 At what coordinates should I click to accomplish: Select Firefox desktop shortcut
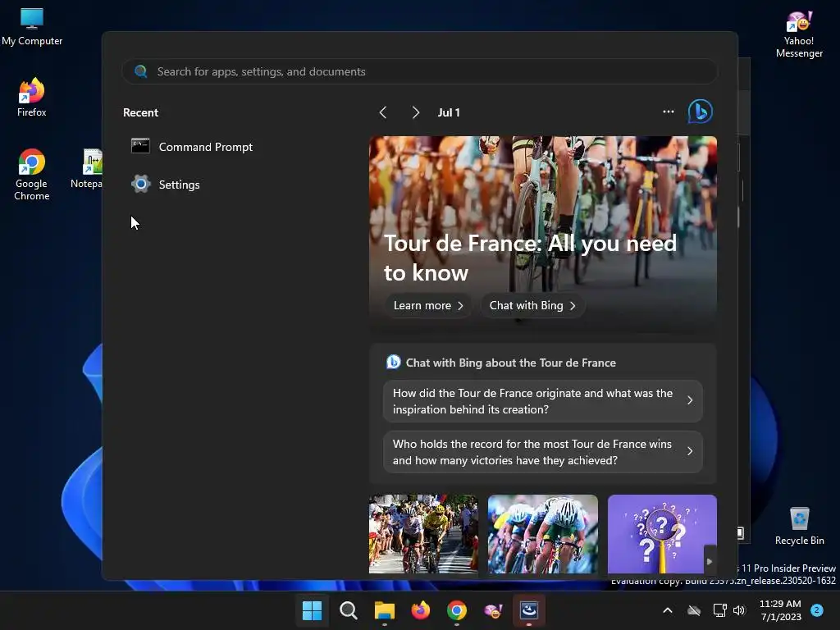pyautogui.click(x=32, y=98)
